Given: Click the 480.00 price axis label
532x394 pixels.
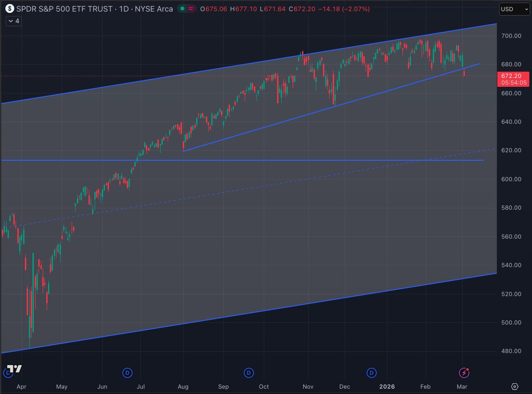Looking at the screenshot, I should tap(511, 351).
